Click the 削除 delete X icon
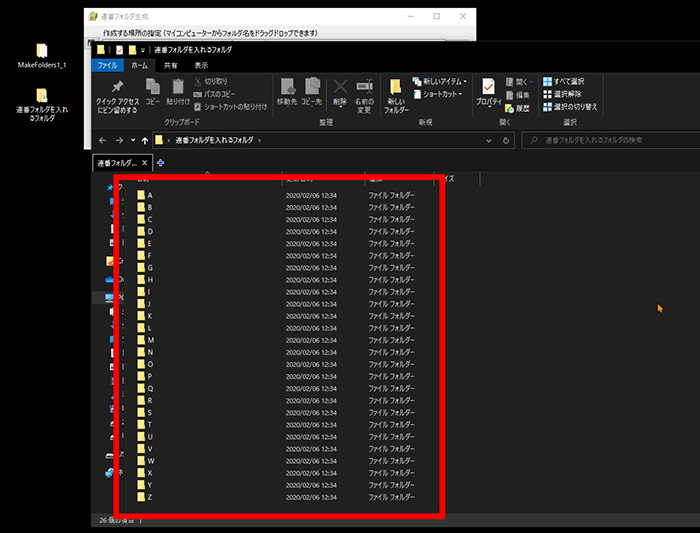Image resolution: width=700 pixels, height=533 pixels. click(340, 88)
